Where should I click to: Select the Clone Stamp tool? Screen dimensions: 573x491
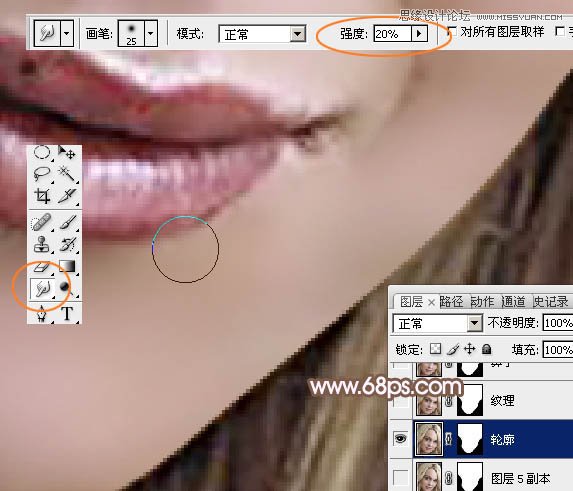tap(42, 244)
